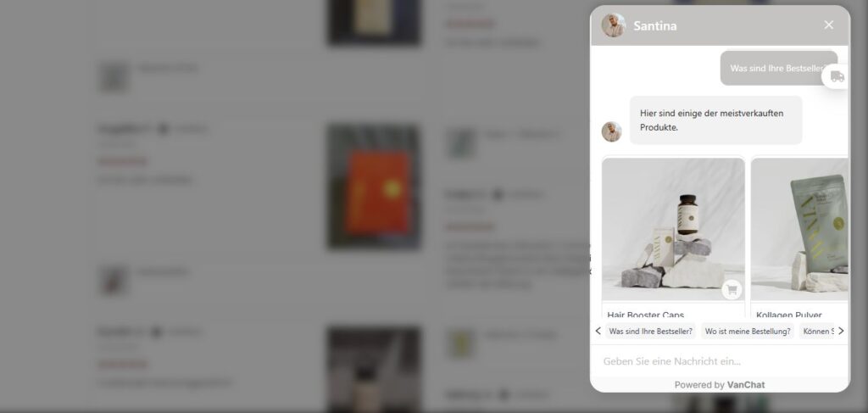Open order tracking via truck icon
Screen dimensions: 868x413
coord(837,76)
